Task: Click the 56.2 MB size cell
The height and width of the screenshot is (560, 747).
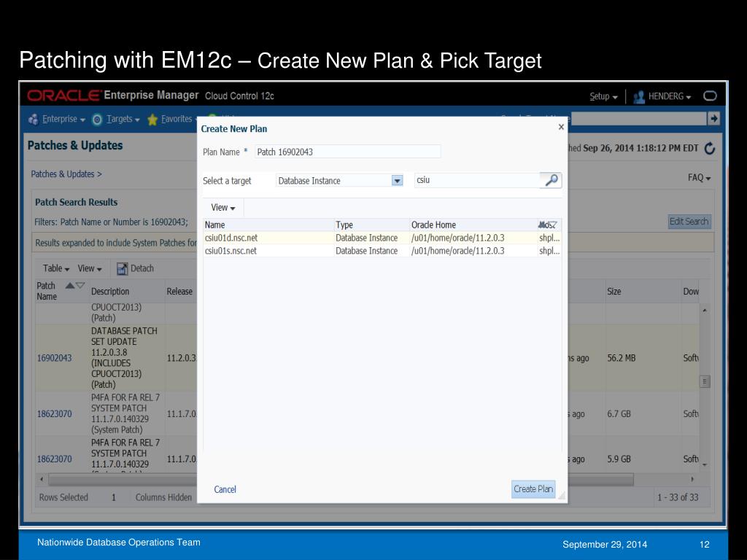Action: coord(622,358)
